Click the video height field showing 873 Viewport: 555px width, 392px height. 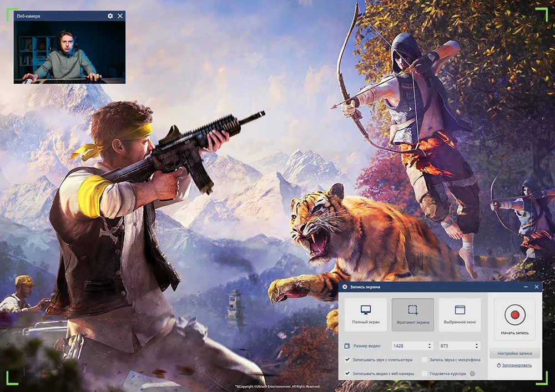pyautogui.click(x=455, y=345)
